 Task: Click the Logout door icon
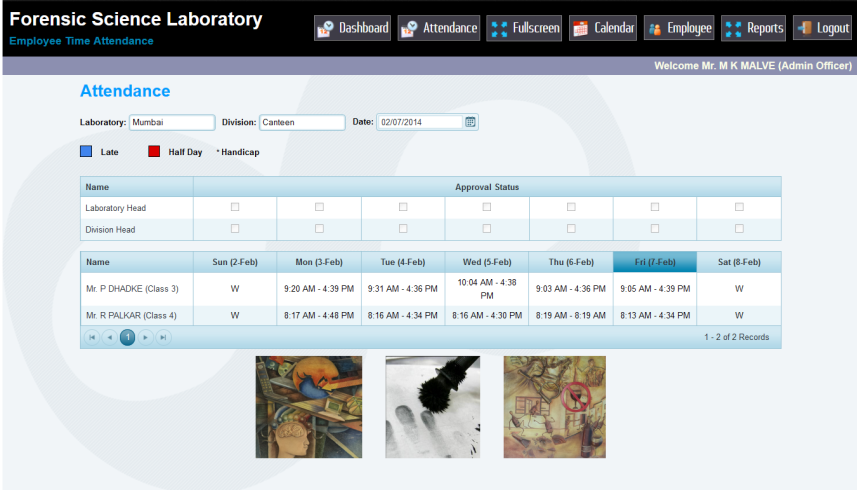805,28
